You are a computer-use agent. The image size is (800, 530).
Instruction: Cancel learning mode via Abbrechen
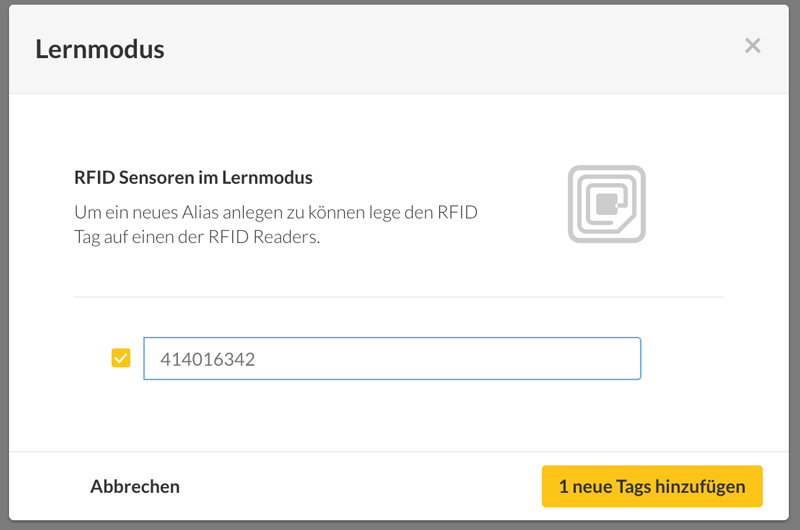(x=135, y=487)
